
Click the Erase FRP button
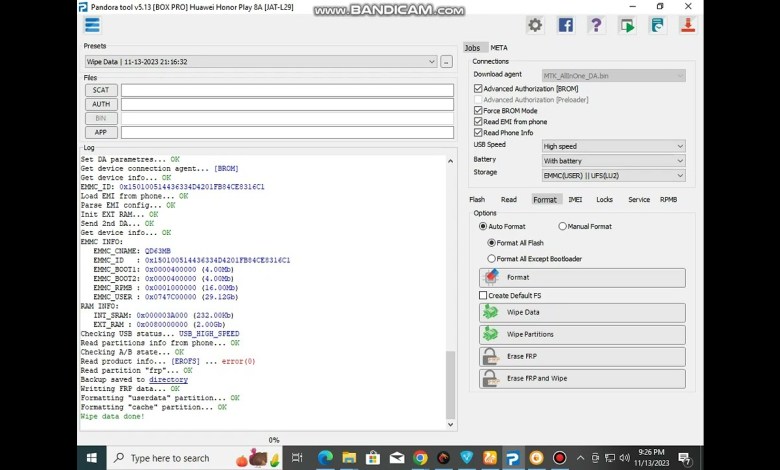point(582,357)
